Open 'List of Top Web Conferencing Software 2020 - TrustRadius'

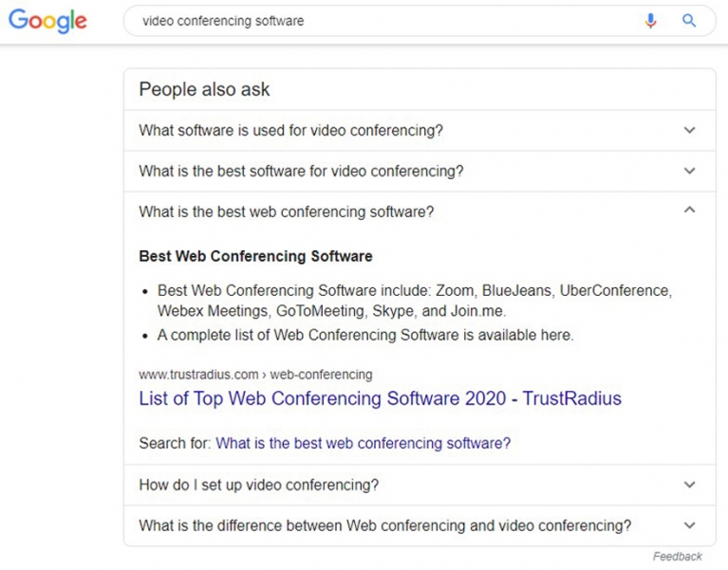click(380, 398)
